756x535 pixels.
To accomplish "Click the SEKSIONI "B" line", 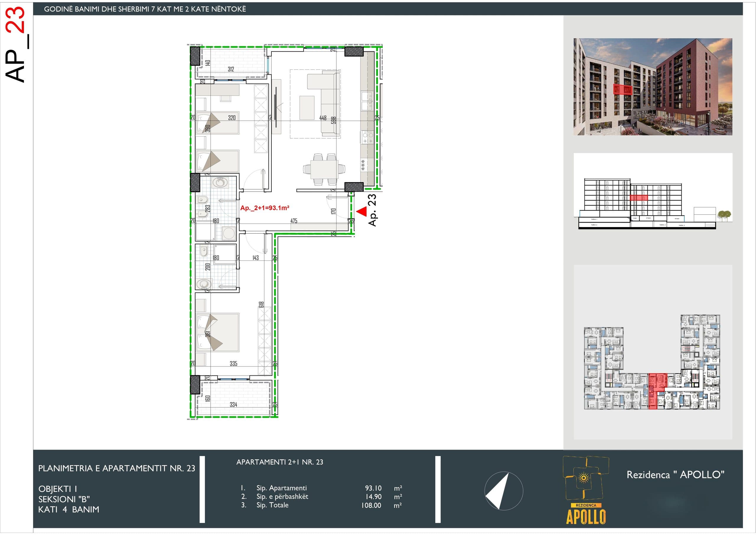I will pyautogui.click(x=64, y=499).
